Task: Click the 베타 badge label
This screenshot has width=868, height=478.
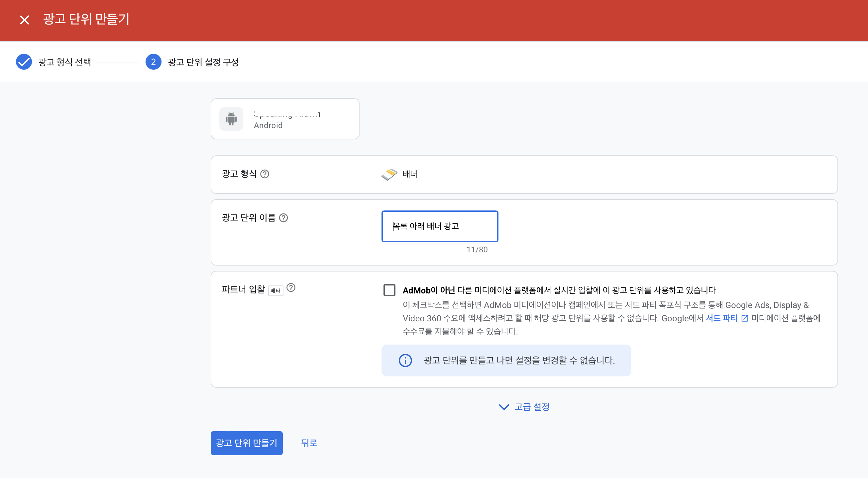Action: point(275,290)
